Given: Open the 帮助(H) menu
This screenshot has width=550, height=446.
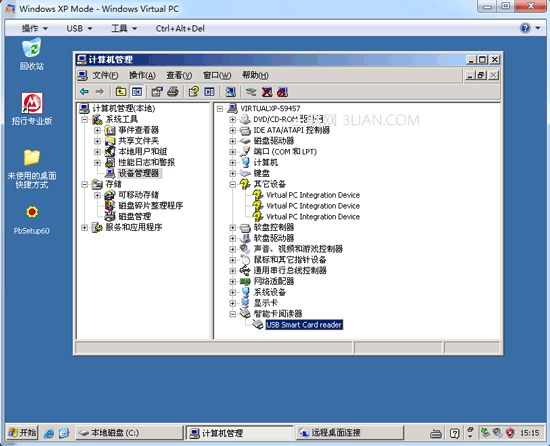Looking at the screenshot, I should click(255, 75).
